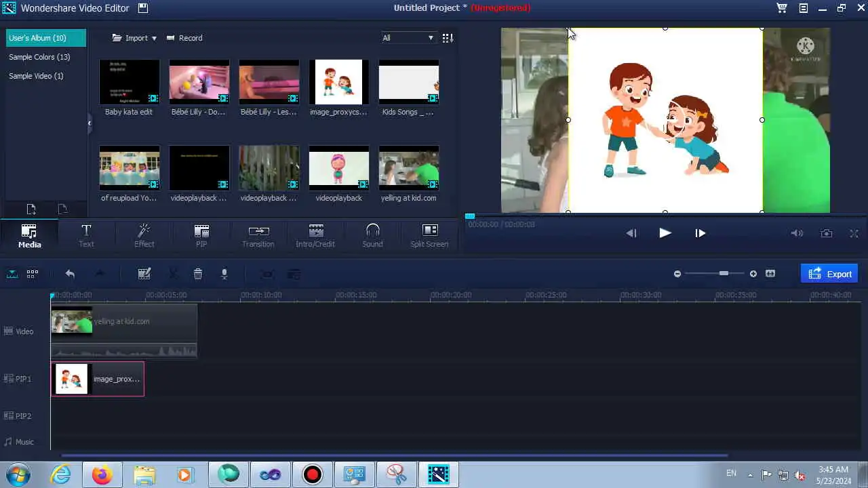Image resolution: width=868 pixels, height=488 pixels.
Task: Select Sample Colors (13) album
Action: 39,57
